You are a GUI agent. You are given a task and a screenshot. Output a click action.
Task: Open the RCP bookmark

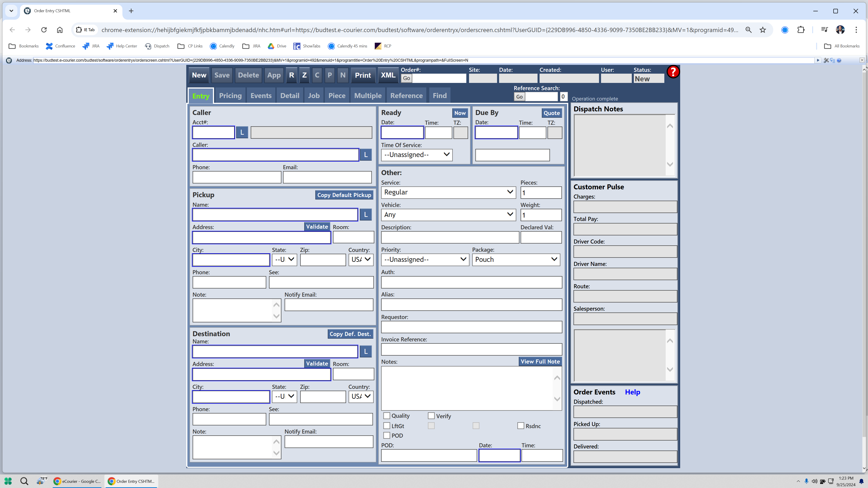coord(383,46)
